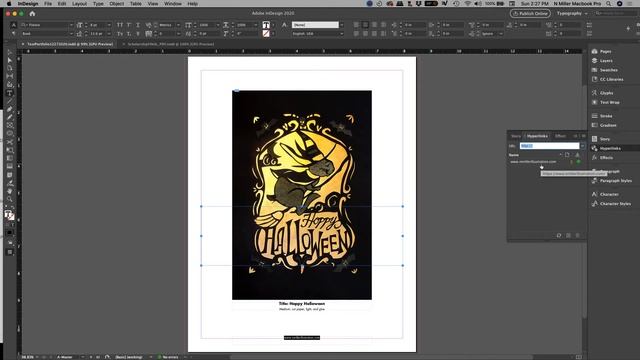The width and height of the screenshot is (640, 360).
Task: Click the Fill and Stroke box in toolbox
Action: click(9, 215)
